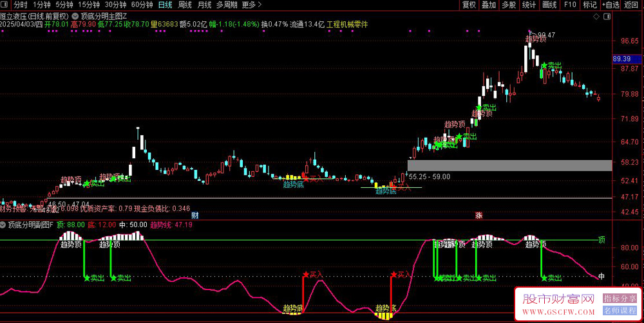Click the main indicator name 顶底分明主图Z
Screen dimensions: 644x323
(104, 16)
